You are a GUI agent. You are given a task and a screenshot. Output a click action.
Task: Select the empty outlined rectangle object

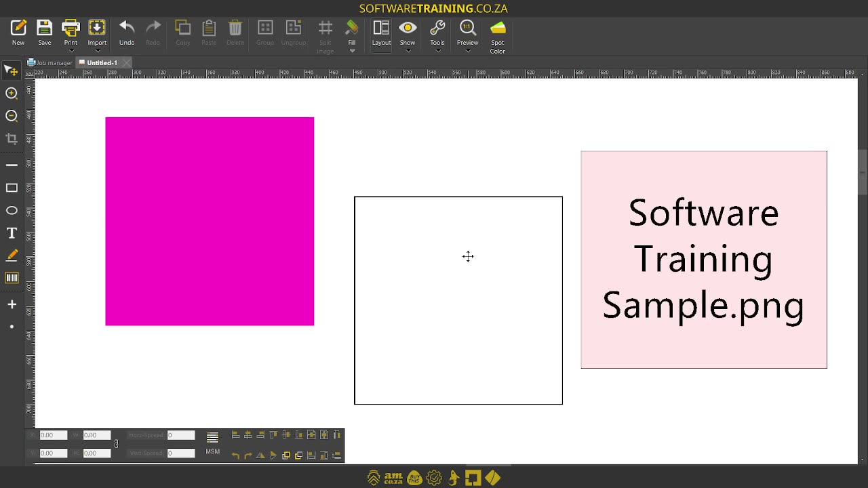[458, 300]
